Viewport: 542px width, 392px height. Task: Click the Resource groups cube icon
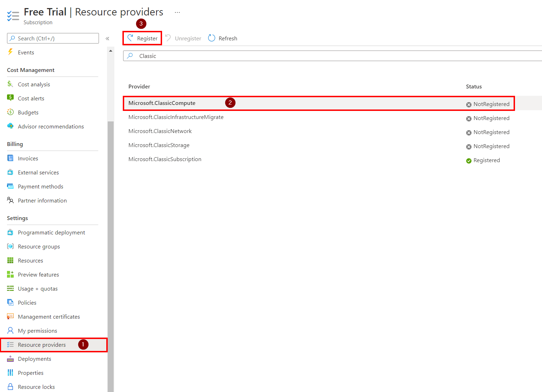pyautogui.click(x=10, y=246)
